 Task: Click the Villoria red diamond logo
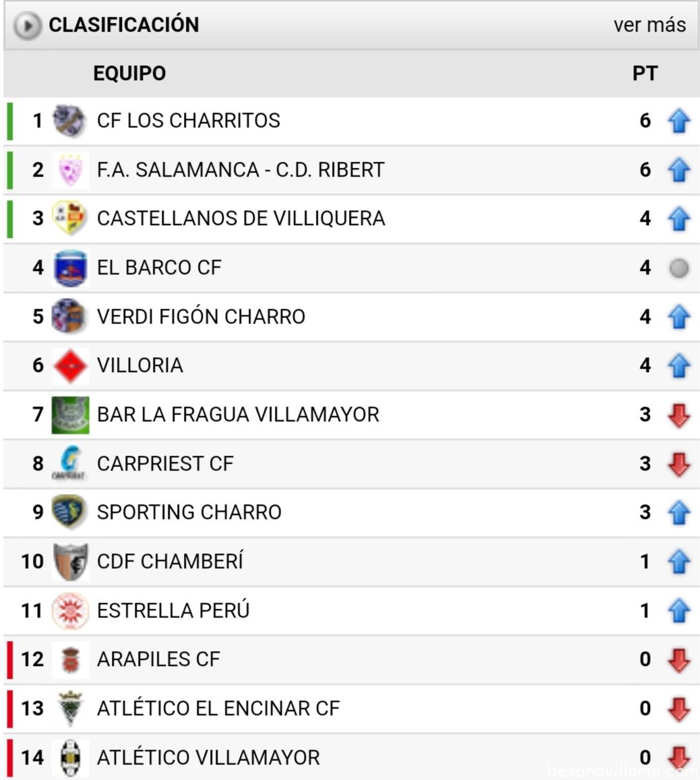click(70, 365)
